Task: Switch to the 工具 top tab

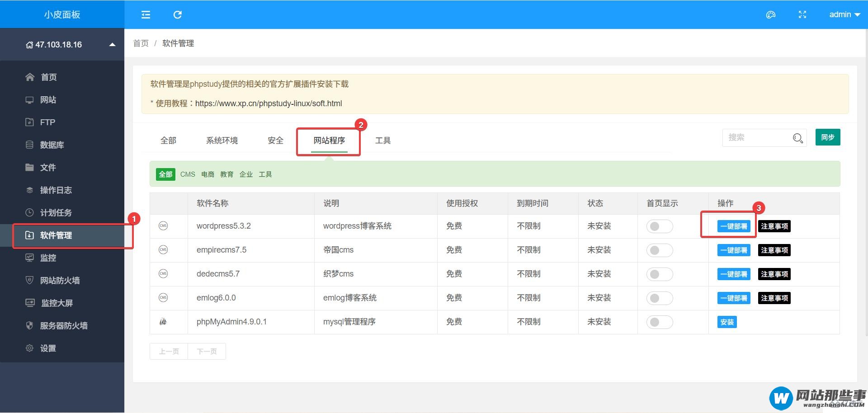Action: (383, 141)
